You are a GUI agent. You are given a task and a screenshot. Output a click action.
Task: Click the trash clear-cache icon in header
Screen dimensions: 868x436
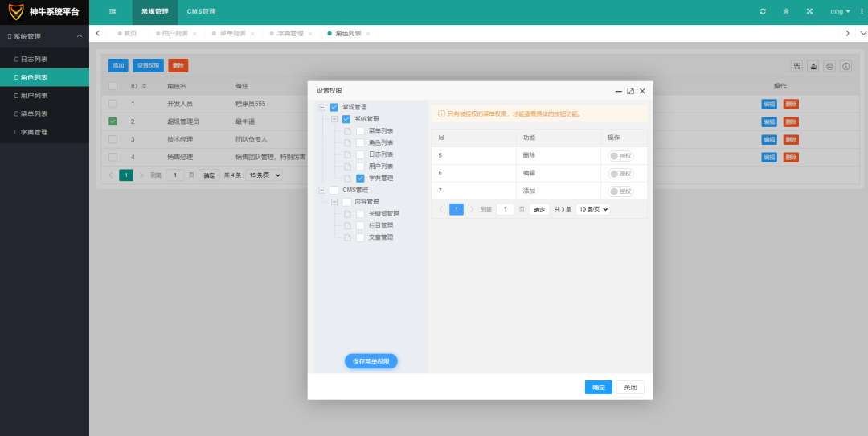786,11
